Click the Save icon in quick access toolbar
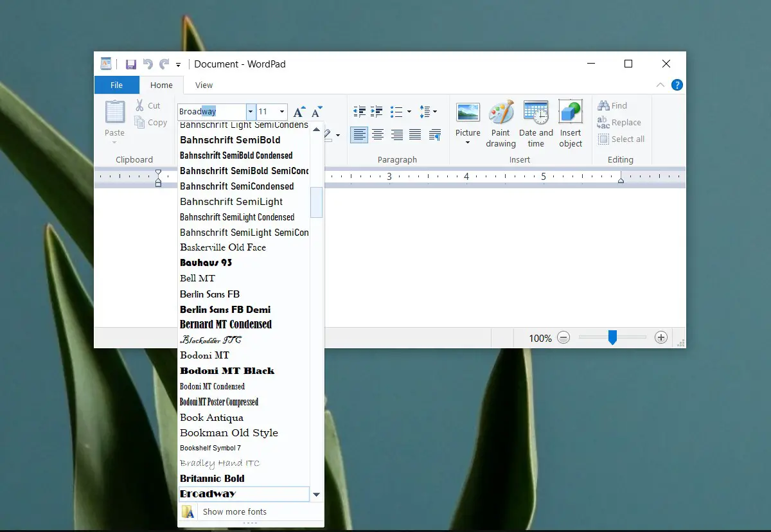This screenshot has width=771, height=532. [130, 64]
